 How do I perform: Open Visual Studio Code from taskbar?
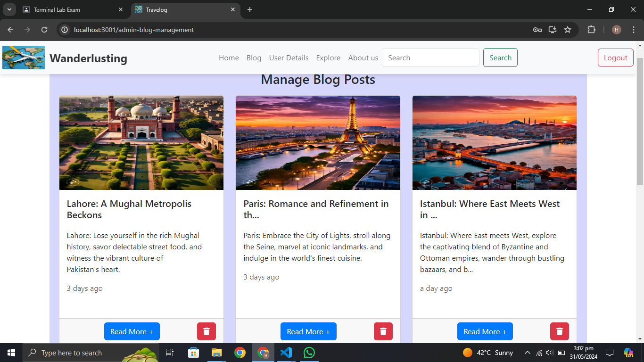[286, 353]
